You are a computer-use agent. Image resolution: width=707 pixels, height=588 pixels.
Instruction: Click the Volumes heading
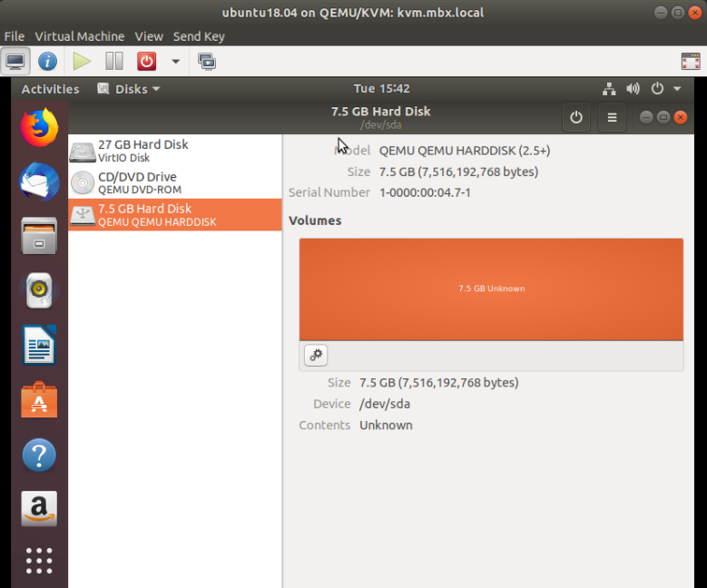(315, 220)
